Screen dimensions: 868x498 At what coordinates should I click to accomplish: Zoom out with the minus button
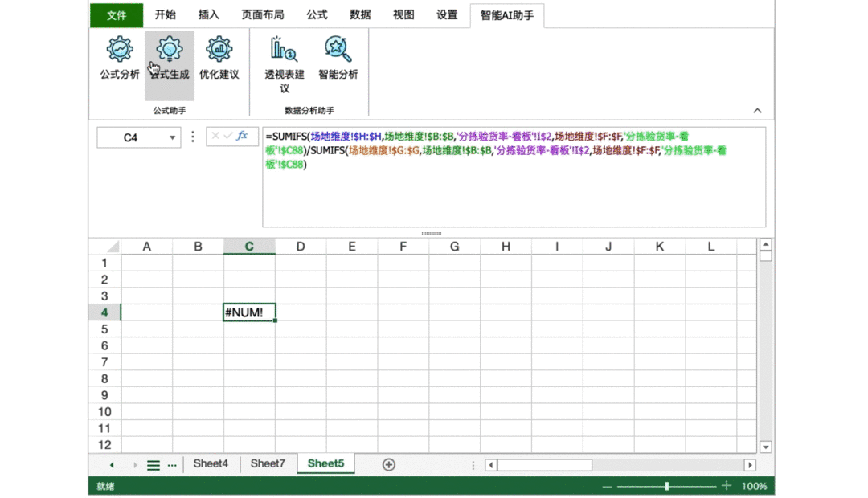click(x=608, y=487)
